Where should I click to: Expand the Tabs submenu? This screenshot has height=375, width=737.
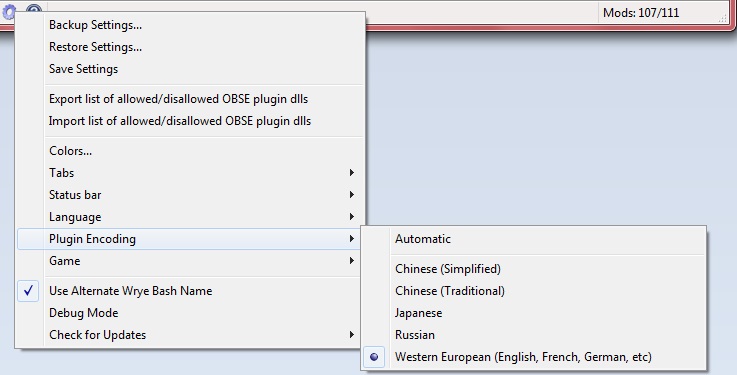(190, 172)
